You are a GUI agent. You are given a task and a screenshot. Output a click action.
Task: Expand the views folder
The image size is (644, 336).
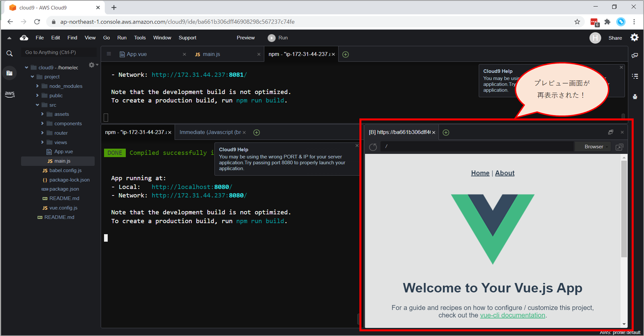coord(42,142)
